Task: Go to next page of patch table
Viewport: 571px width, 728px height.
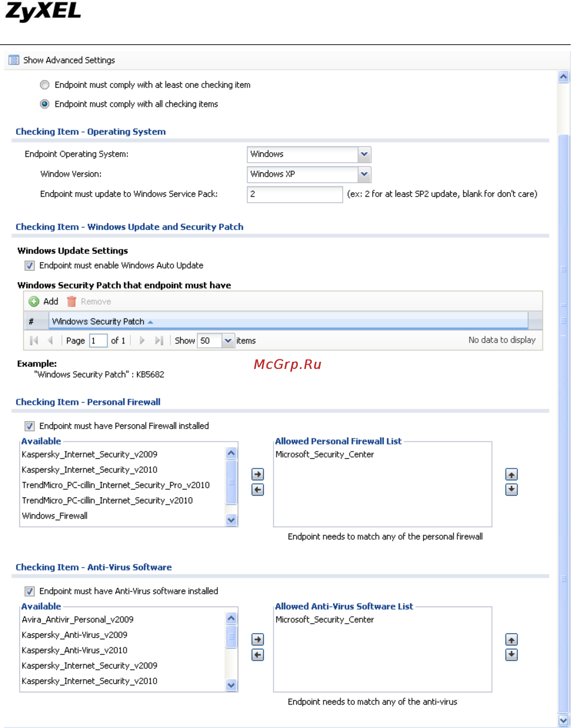Action: tap(142, 340)
